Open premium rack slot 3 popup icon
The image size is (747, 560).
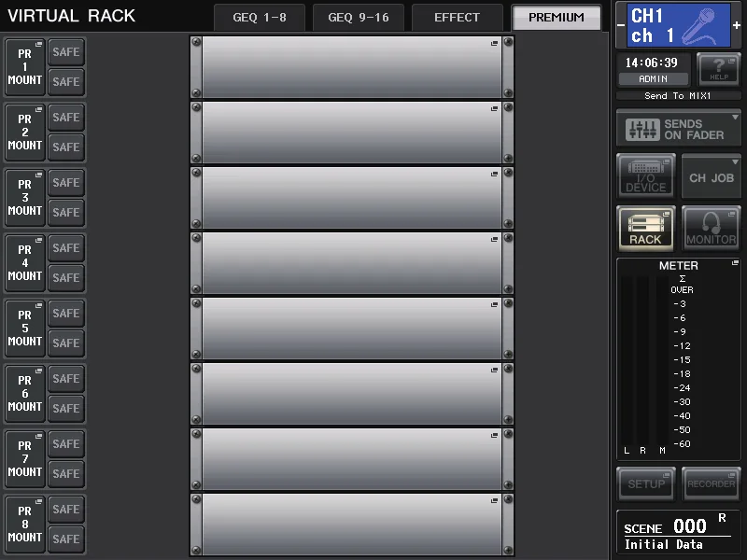(494, 174)
